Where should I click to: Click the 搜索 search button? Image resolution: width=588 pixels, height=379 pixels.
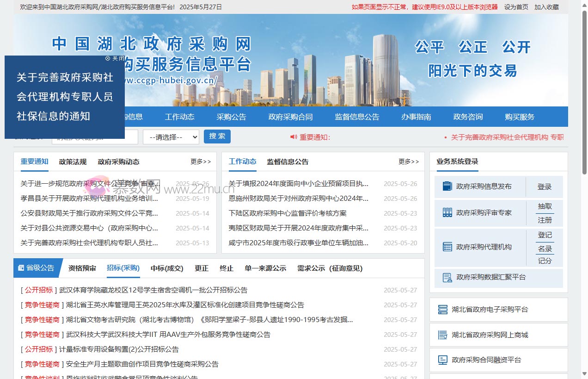click(217, 136)
